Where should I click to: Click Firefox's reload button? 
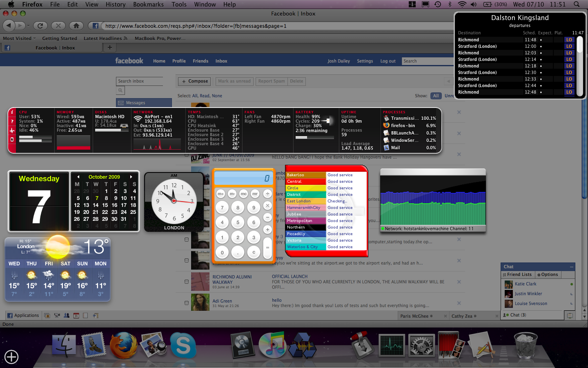[40, 26]
